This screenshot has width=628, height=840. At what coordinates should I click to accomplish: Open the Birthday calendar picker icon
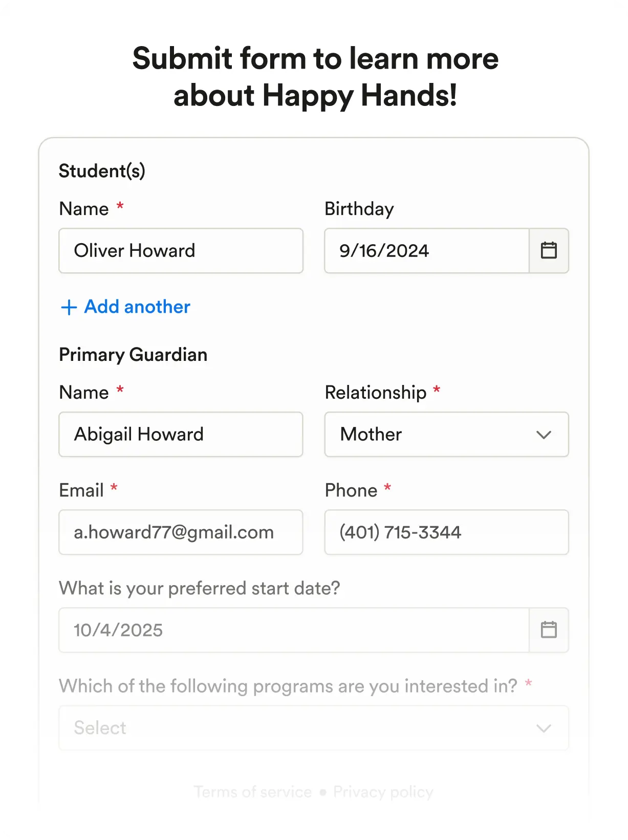pos(549,251)
